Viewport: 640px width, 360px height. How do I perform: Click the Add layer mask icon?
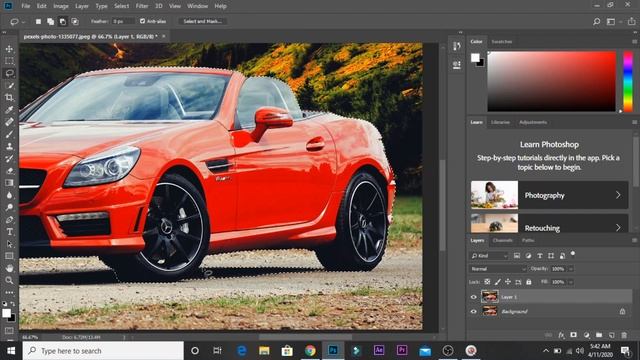tap(573, 335)
